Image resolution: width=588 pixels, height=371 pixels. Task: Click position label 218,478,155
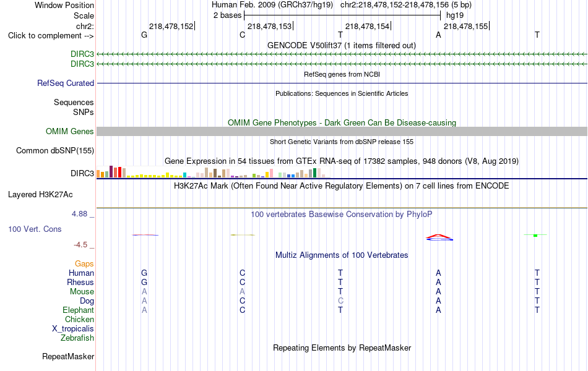[x=465, y=26]
